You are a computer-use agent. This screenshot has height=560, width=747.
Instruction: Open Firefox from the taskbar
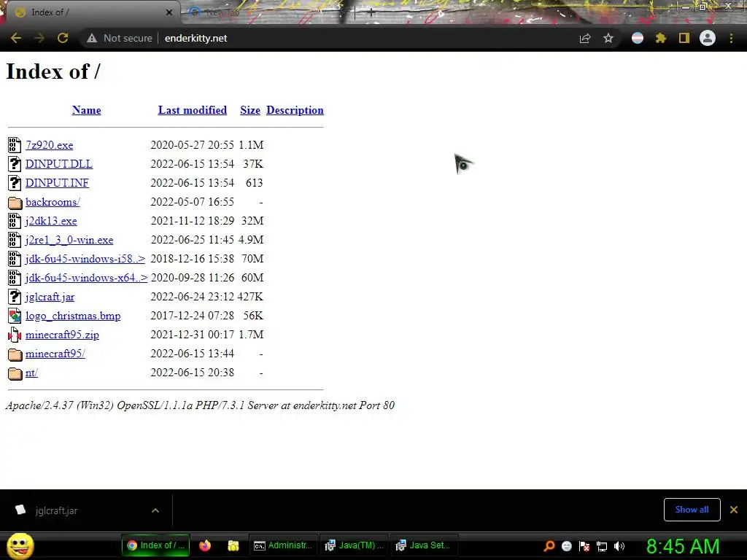(x=205, y=545)
